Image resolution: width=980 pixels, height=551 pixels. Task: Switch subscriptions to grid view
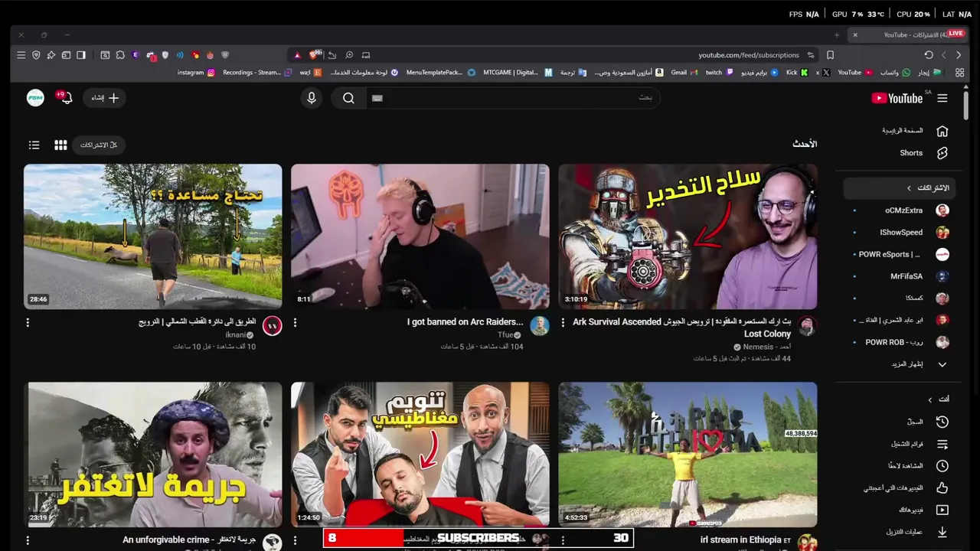pyautogui.click(x=60, y=145)
